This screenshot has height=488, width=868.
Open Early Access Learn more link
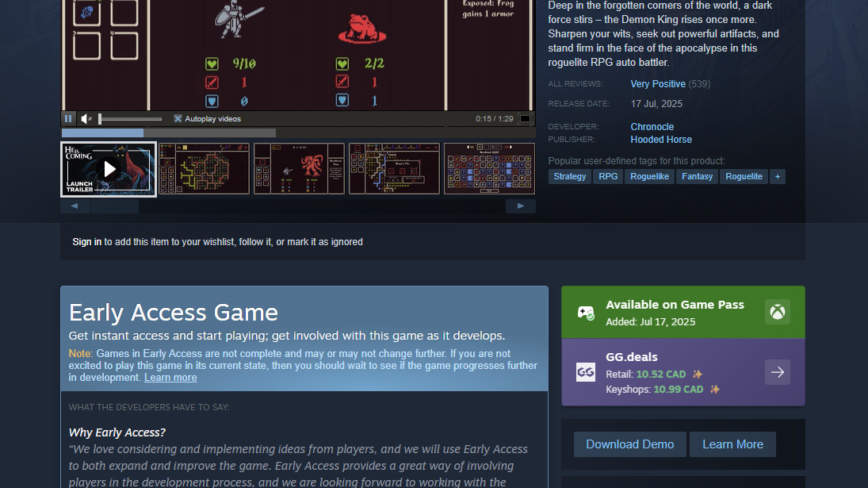click(170, 377)
